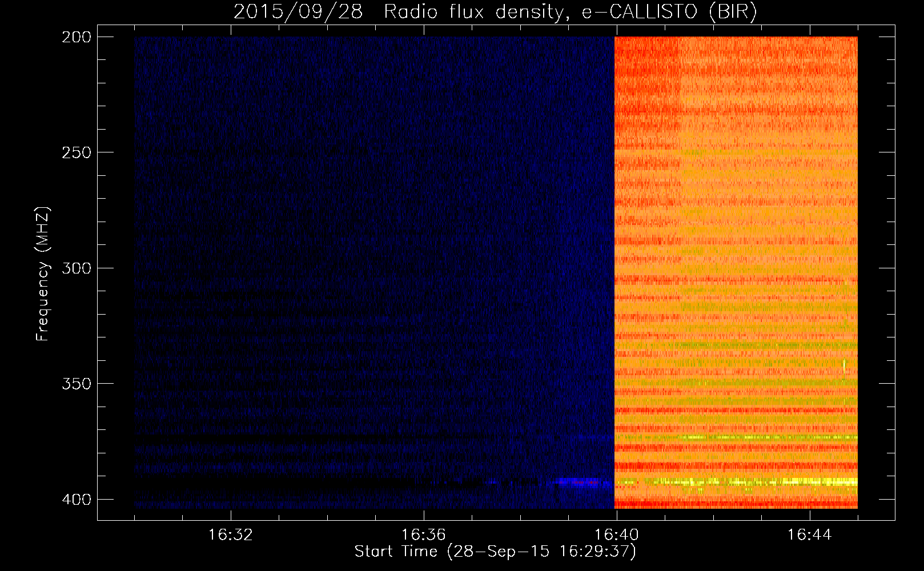Click the 16:40 time tick label
This screenshot has width=924, height=571.
[x=617, y=535]
